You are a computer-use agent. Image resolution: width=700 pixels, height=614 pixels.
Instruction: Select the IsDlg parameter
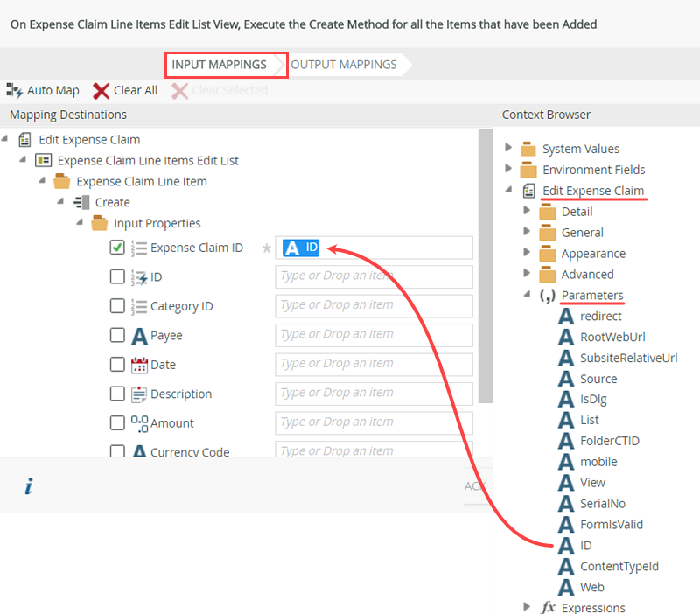tap(593, 399)
